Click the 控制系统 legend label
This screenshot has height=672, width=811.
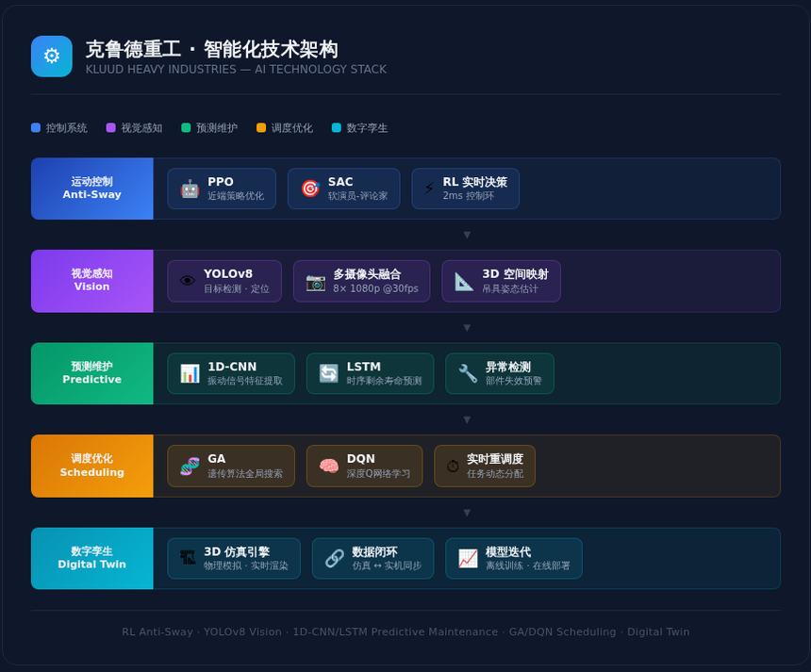click(66, 127)
